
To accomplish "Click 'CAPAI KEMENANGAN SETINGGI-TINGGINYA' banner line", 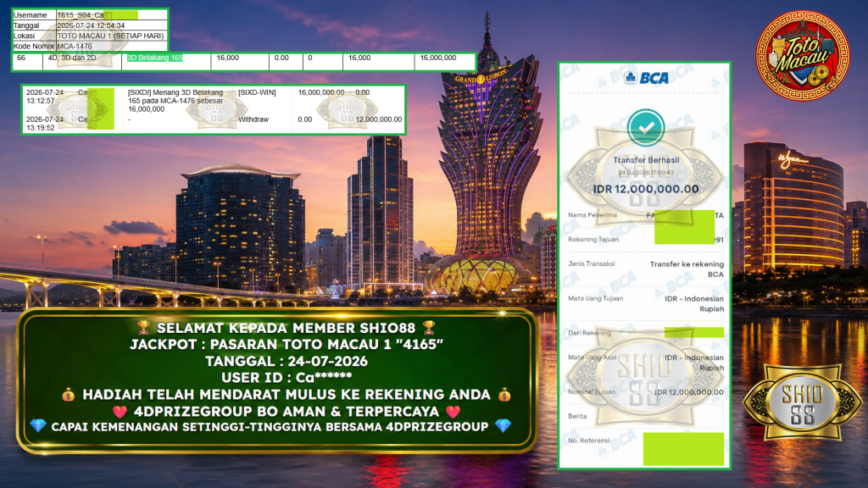I will point(270,427).
